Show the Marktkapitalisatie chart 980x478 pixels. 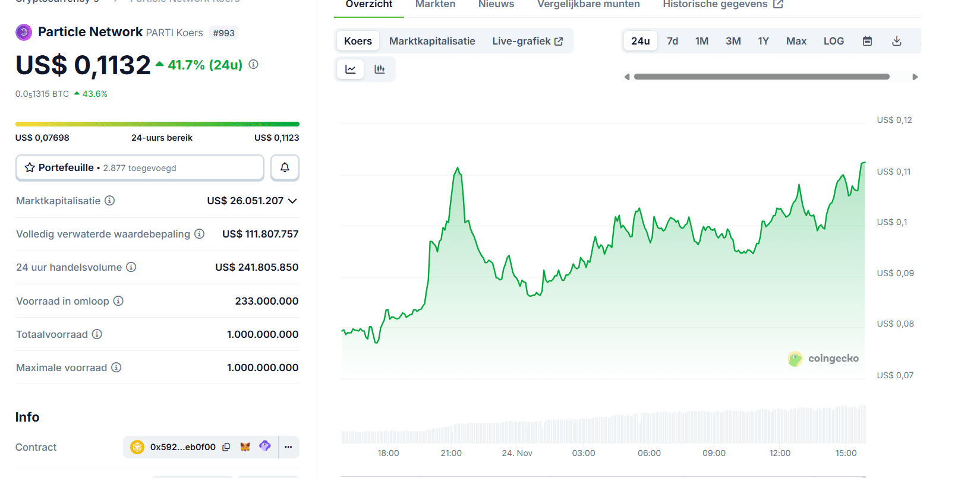(x=432, y=41)
